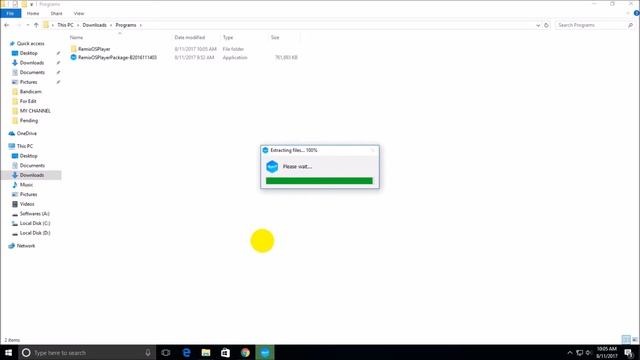Open the Music folder
The height and width of the screenshot is (360, 640).
(26, 185)
